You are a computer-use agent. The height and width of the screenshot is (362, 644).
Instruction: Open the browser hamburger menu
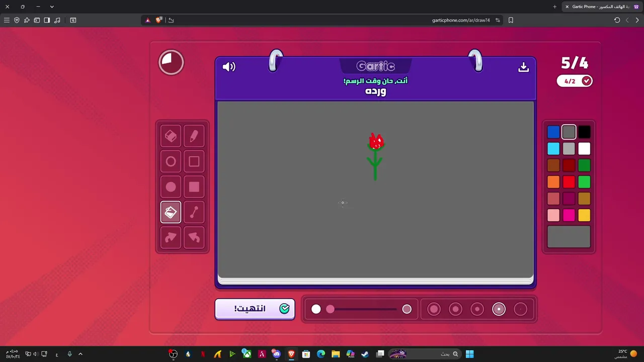(7, 20)
